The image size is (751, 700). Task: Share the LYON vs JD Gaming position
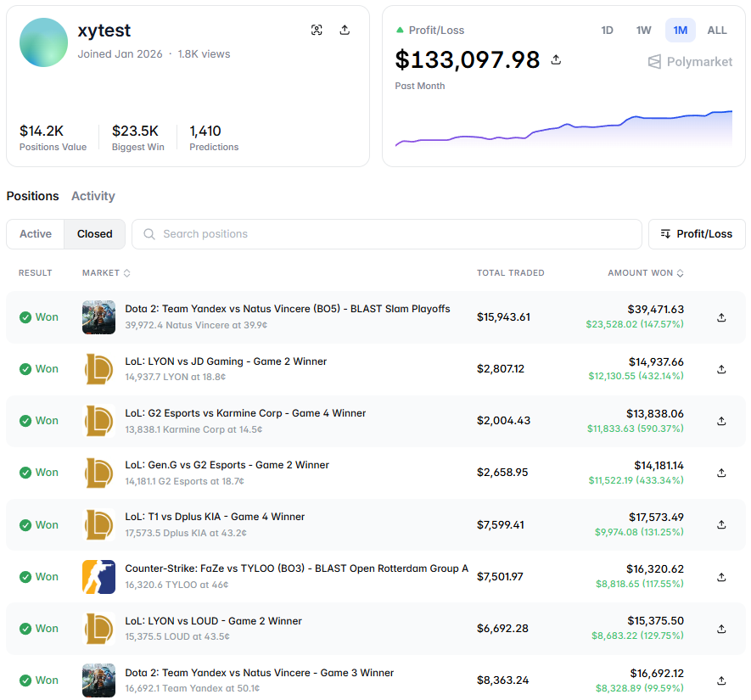[721, 369]
